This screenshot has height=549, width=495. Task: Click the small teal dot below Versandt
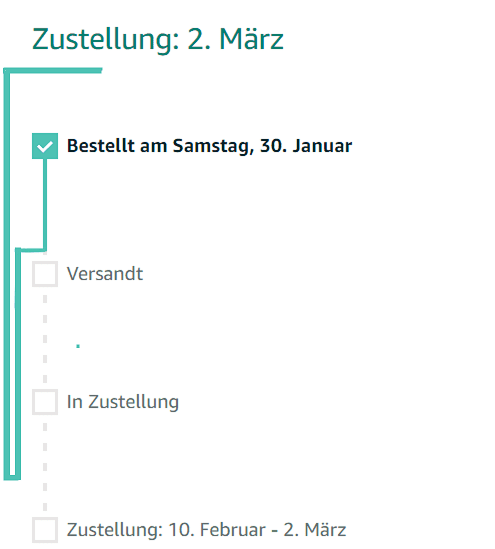tap(78, 346)
